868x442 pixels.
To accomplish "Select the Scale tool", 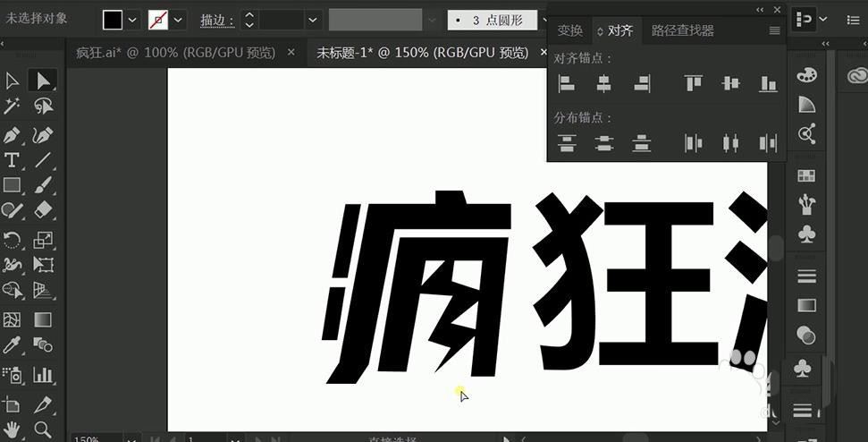I will coord(43,240).
